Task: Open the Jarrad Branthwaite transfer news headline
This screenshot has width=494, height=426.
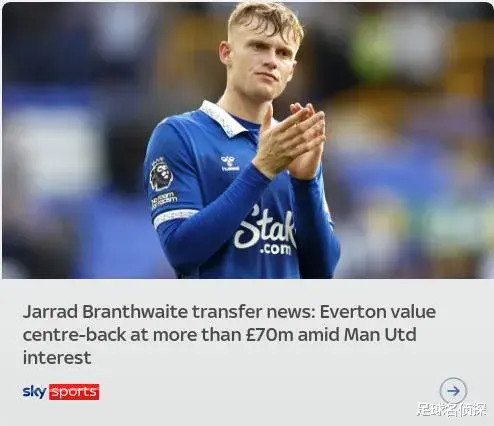Action: [x=229, y=334]
